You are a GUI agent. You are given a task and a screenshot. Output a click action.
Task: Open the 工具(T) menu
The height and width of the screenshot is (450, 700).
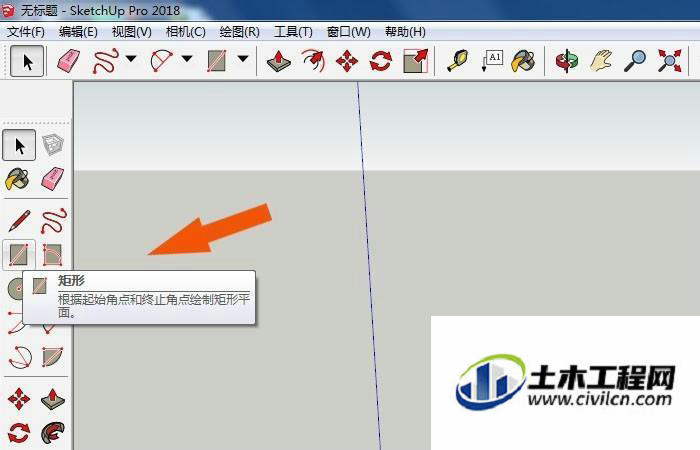[293, 32]
